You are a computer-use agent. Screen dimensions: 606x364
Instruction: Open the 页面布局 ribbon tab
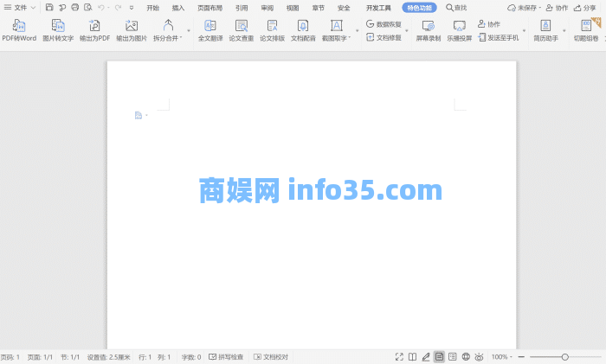tap(210, 8)
